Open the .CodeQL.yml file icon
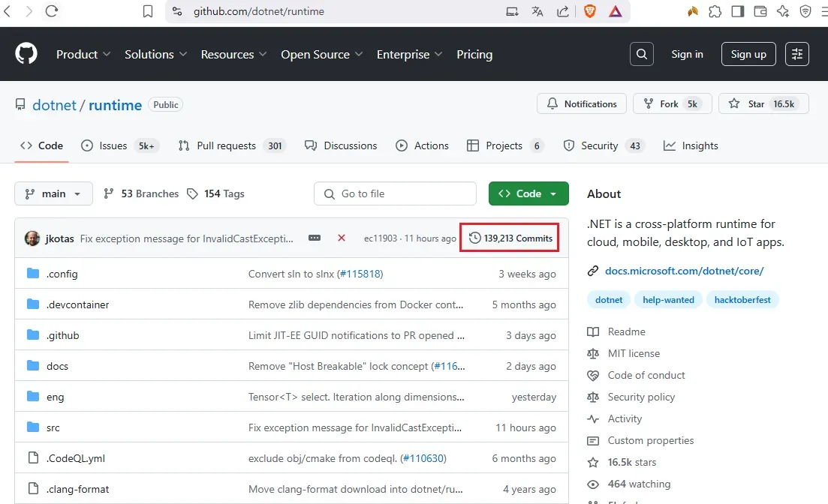Screen dimensions: 828x504 tap(33, 457)
